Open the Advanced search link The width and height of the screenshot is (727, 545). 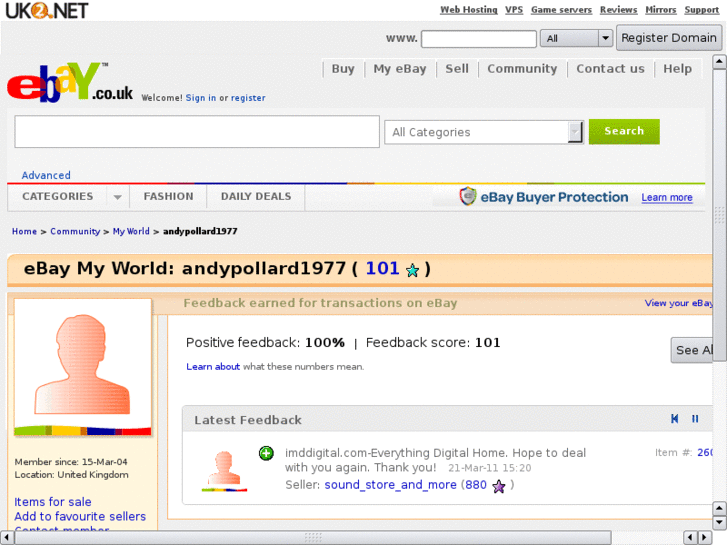(46, 175)
